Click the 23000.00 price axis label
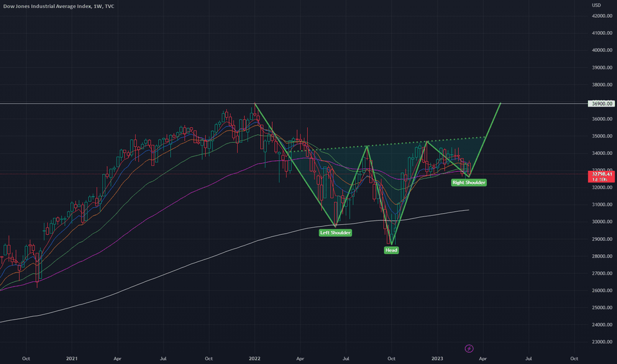617x364 pixels. 602,341
